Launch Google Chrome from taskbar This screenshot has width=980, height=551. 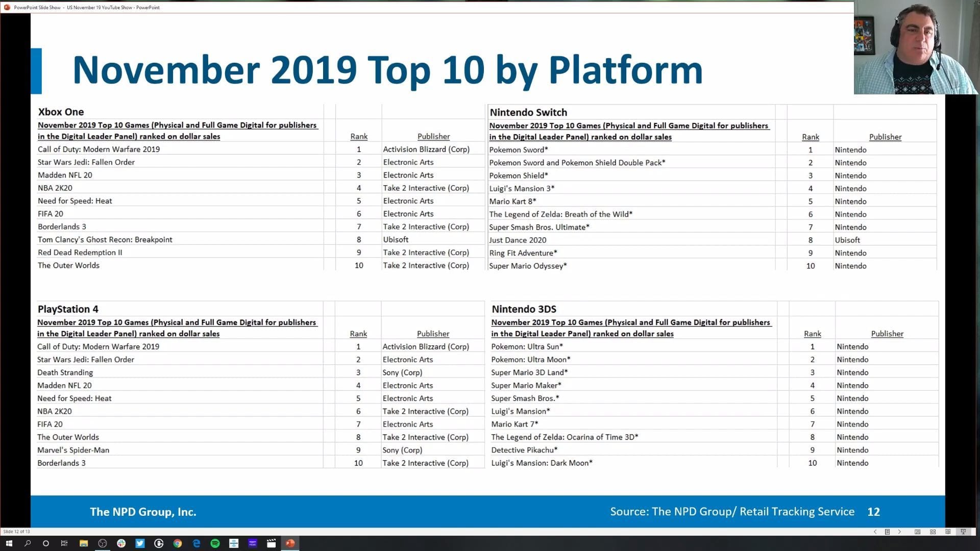coord(178,543)
